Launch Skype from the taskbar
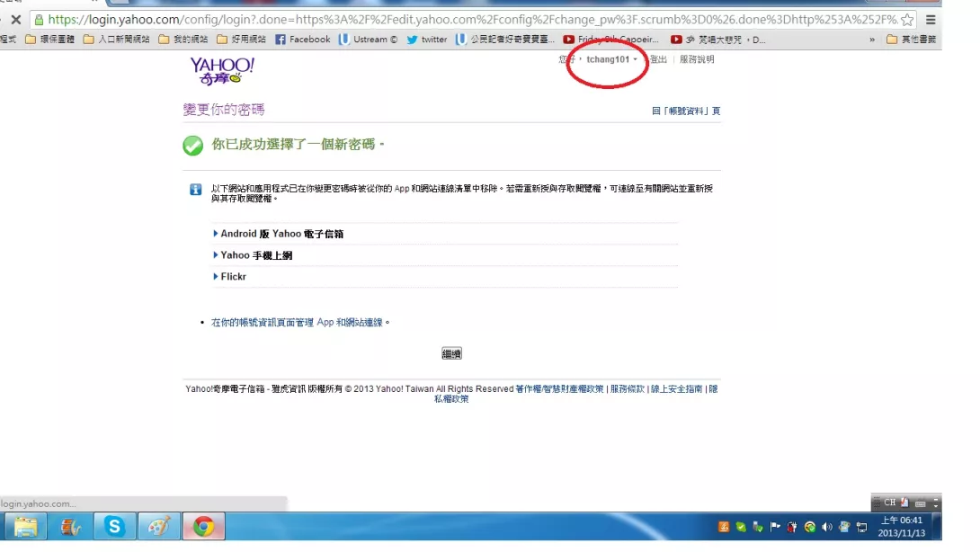 click(115, 527)
